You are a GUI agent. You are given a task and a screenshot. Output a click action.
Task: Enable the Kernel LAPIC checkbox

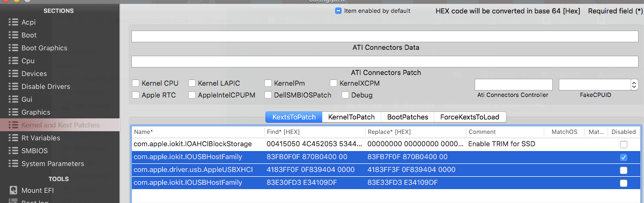tap(193, 83)
